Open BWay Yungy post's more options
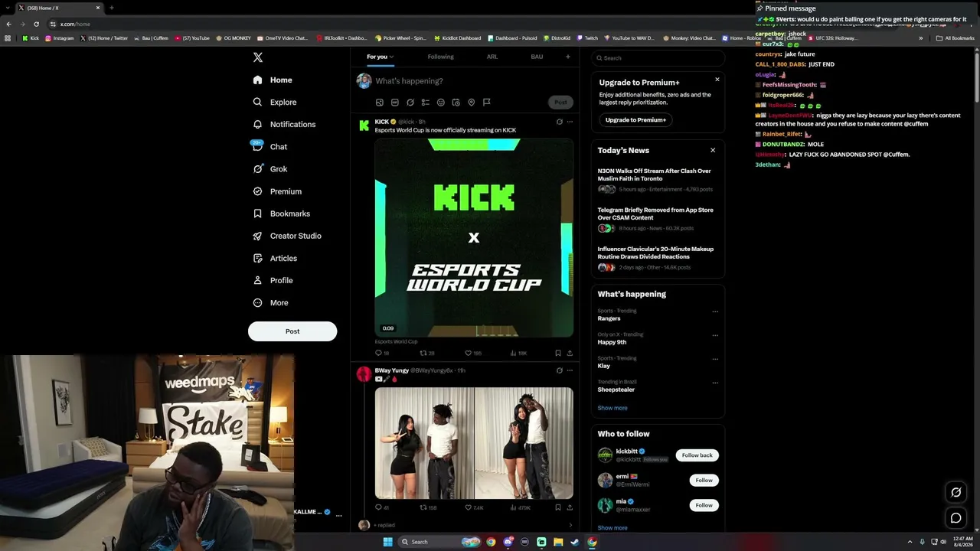 coord(570,370)
